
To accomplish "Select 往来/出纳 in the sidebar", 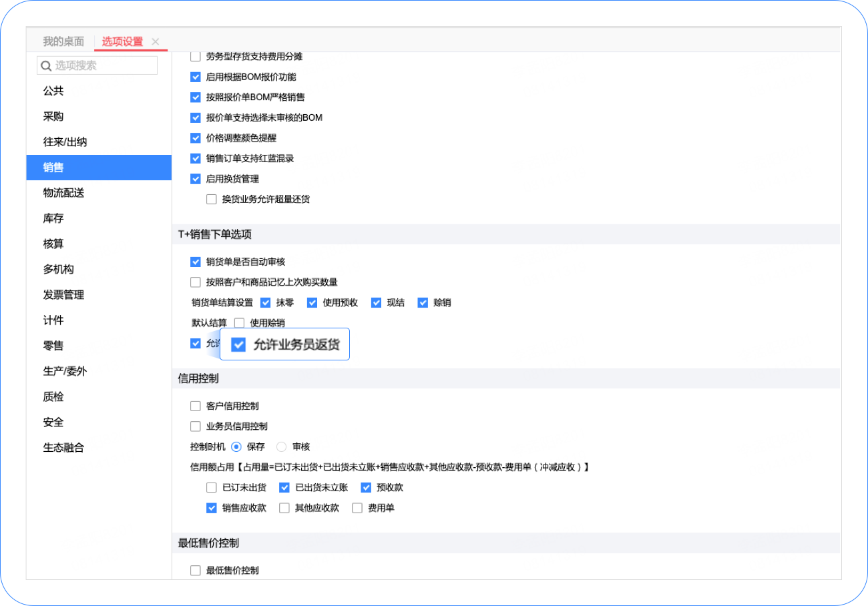I will point(65,142).
